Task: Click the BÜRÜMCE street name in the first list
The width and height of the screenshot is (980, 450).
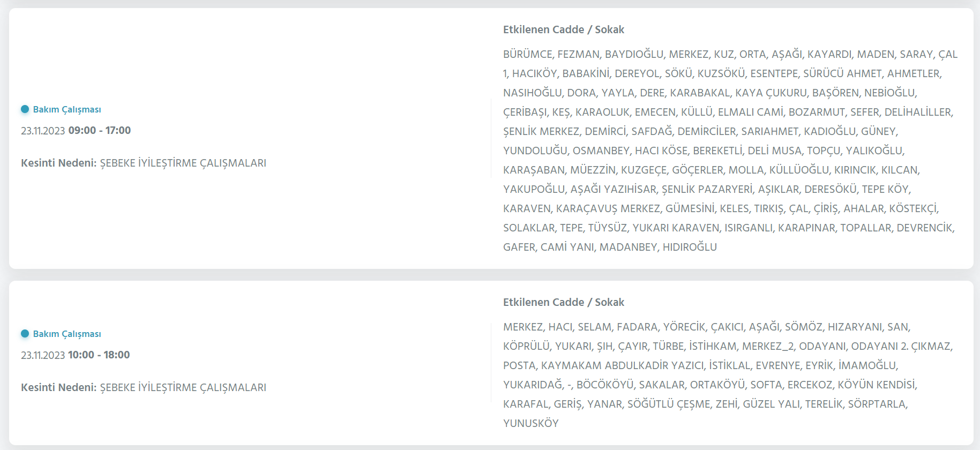Action: [x=528, y=54]
